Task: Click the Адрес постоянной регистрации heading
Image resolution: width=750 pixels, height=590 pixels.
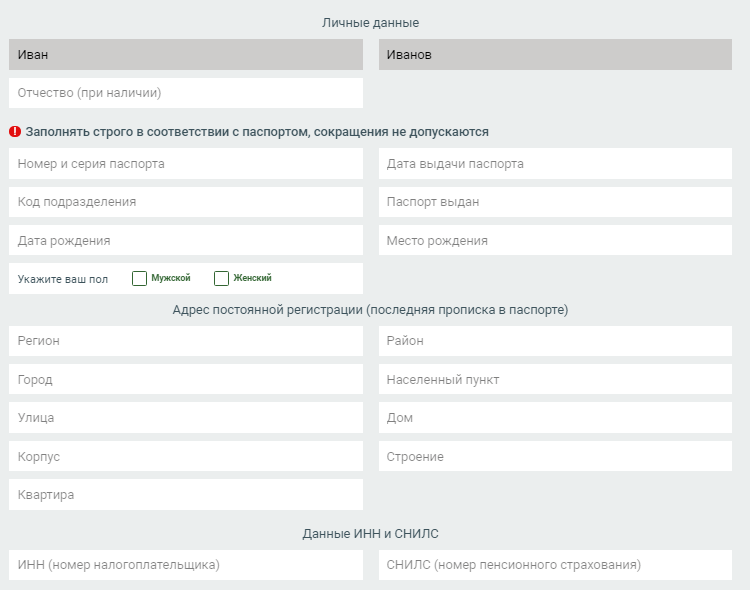Action: pyautogui.click(x=370, y=310)
